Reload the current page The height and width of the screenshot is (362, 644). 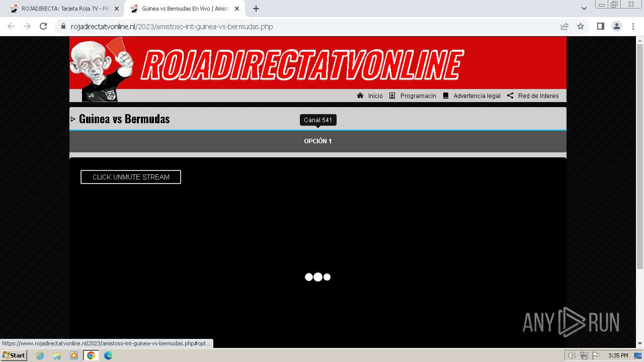pos(43,26)
